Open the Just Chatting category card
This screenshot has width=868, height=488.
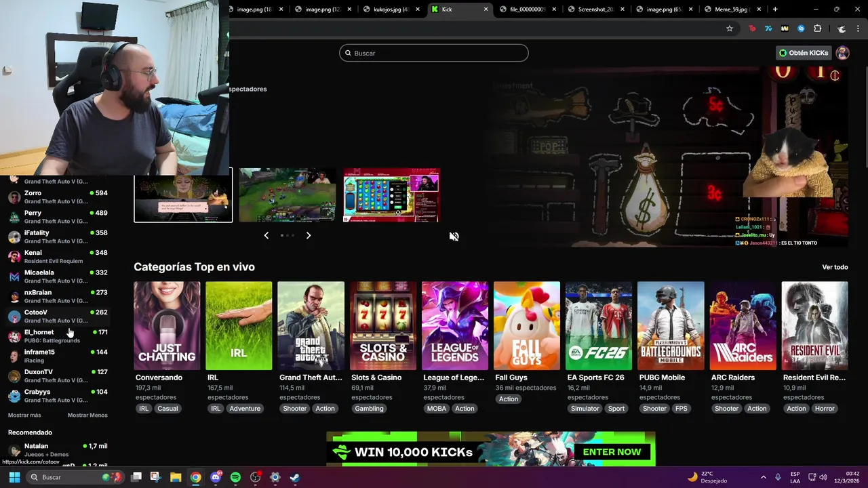pyautogui.click(x=167, y=326)
